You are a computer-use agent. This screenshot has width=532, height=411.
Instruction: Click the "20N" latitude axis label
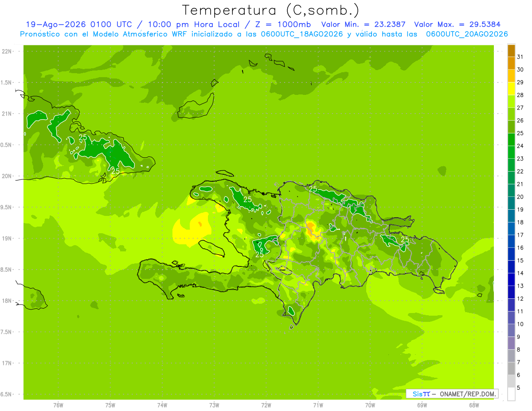[7, 176]
